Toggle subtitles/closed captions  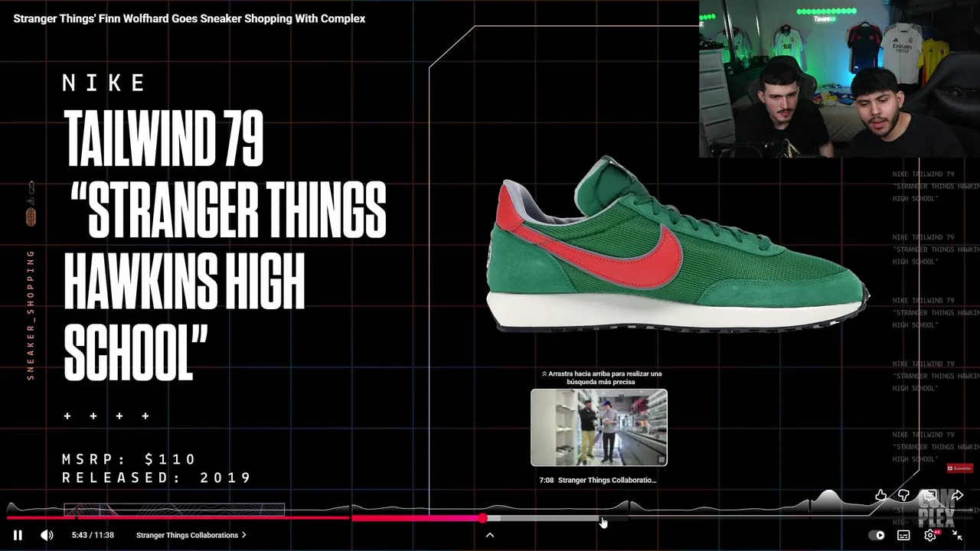[x=903, y=535]
